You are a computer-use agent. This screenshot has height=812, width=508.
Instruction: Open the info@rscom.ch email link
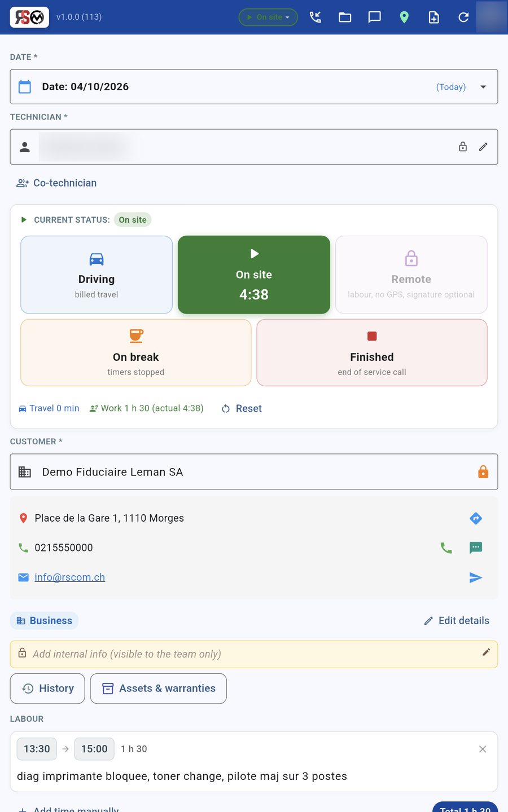[70, 577]
